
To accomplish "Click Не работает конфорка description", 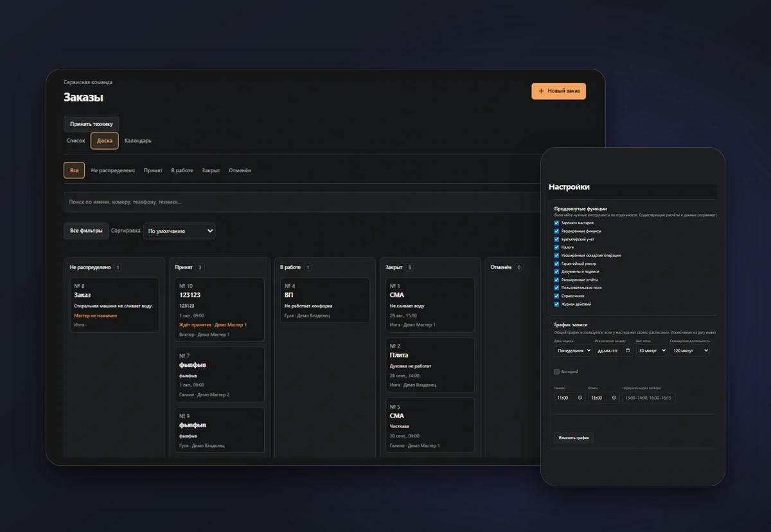I will pyautogui.click(x=308, y=306).
